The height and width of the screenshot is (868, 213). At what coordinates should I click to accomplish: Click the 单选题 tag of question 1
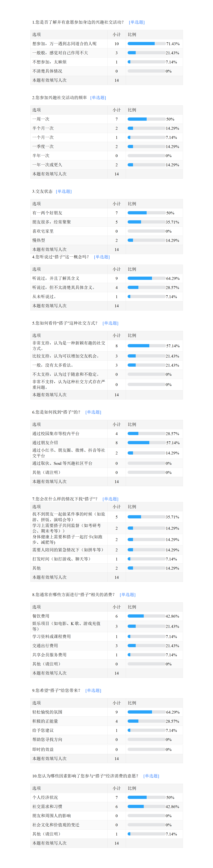(x=137, y=22)
